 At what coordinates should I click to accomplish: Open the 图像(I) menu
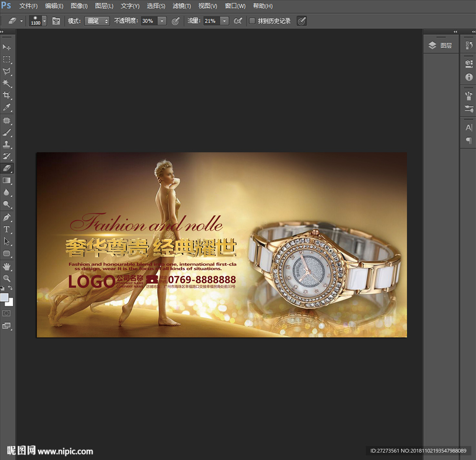79,6
